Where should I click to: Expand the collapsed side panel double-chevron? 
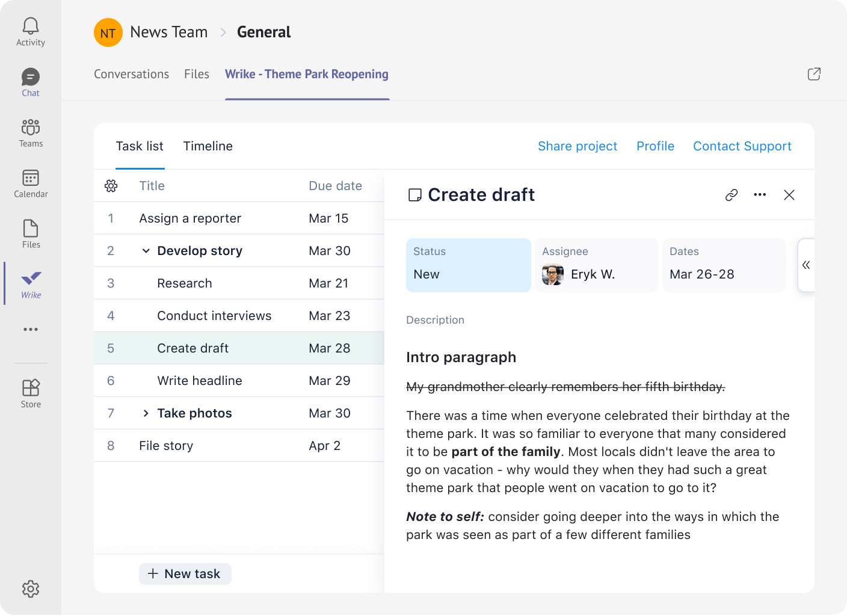[x=806, y=265]
